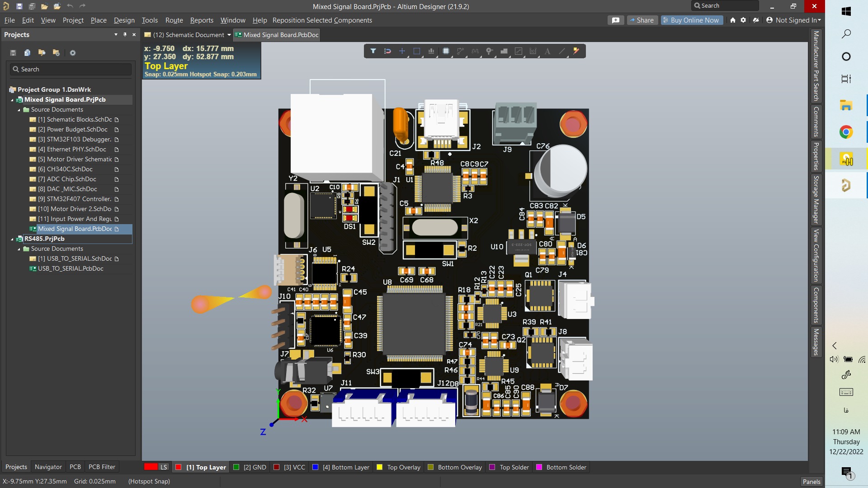
Task: Open the (12) Schematic Document tab dropdown
Action: (x=229, y=35)
